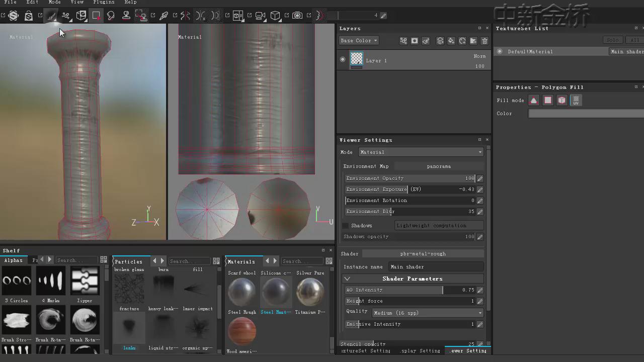
Task: Set fill mode to triangle fill
Action: click(534, 100)
